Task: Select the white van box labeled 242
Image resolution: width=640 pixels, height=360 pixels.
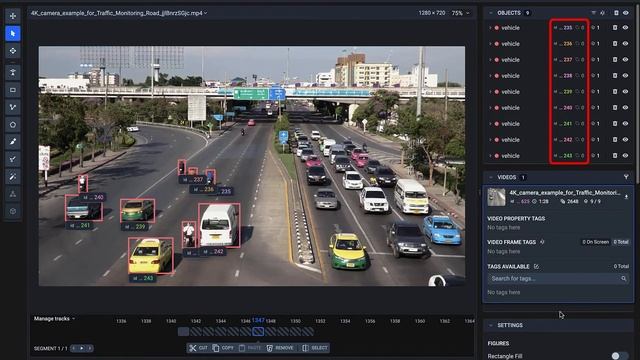Action: [219, 225]
